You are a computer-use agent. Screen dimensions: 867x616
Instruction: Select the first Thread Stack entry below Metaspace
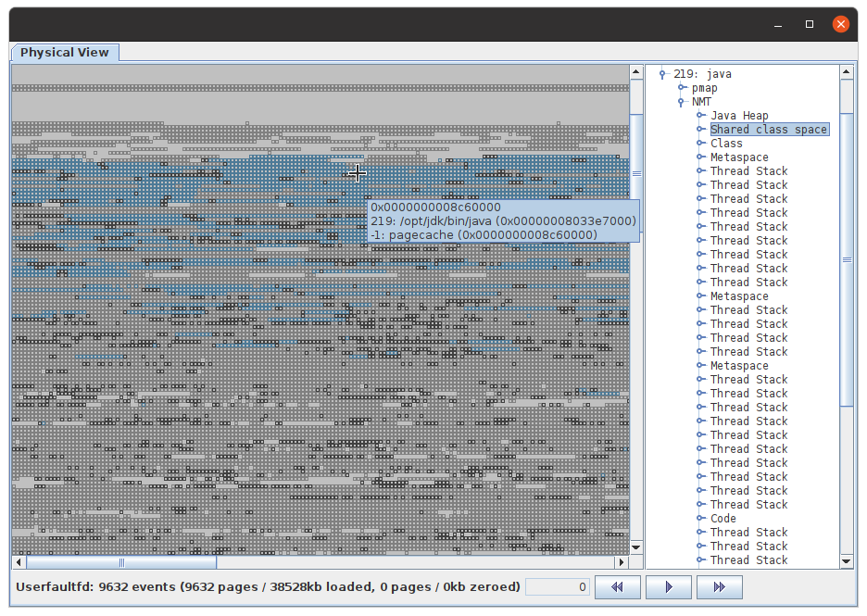(x=748, y=171)
